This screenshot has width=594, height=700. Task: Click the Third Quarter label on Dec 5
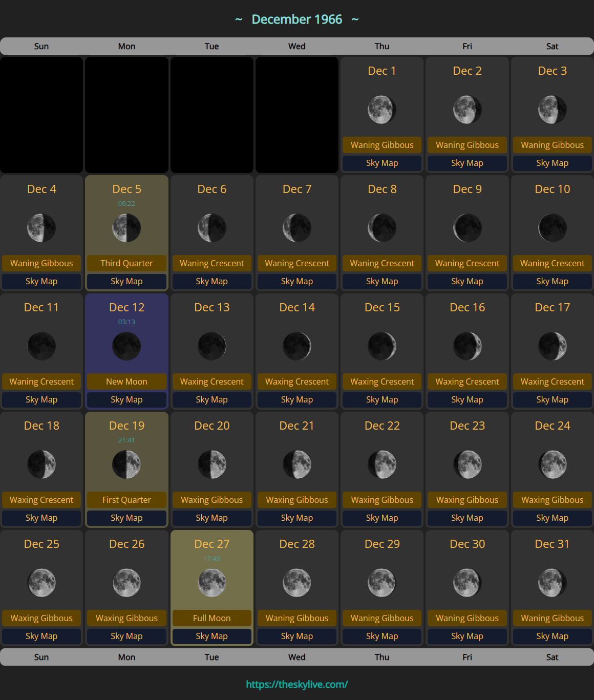126,263
